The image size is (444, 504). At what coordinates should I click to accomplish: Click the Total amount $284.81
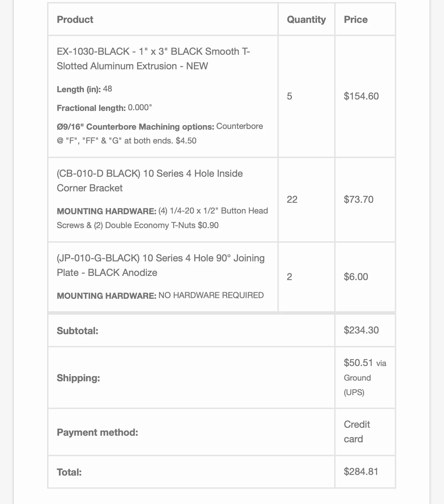point(361,471)
